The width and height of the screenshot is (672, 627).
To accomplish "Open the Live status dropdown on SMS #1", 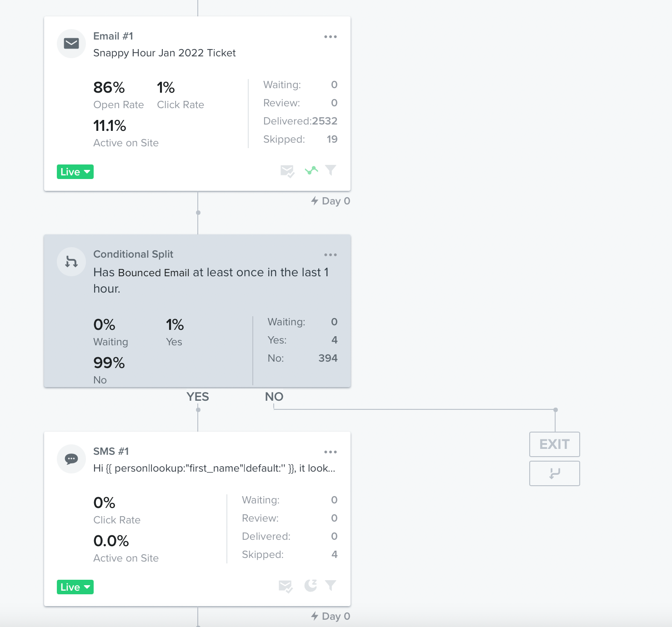I will tap(75, 587).
